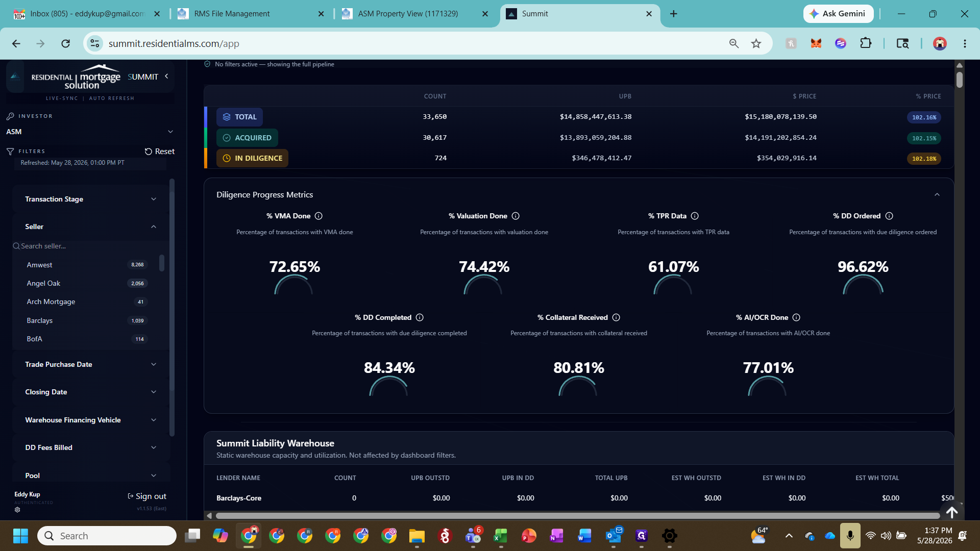Click the Windows taskbar Search box

tap(107, 536)
